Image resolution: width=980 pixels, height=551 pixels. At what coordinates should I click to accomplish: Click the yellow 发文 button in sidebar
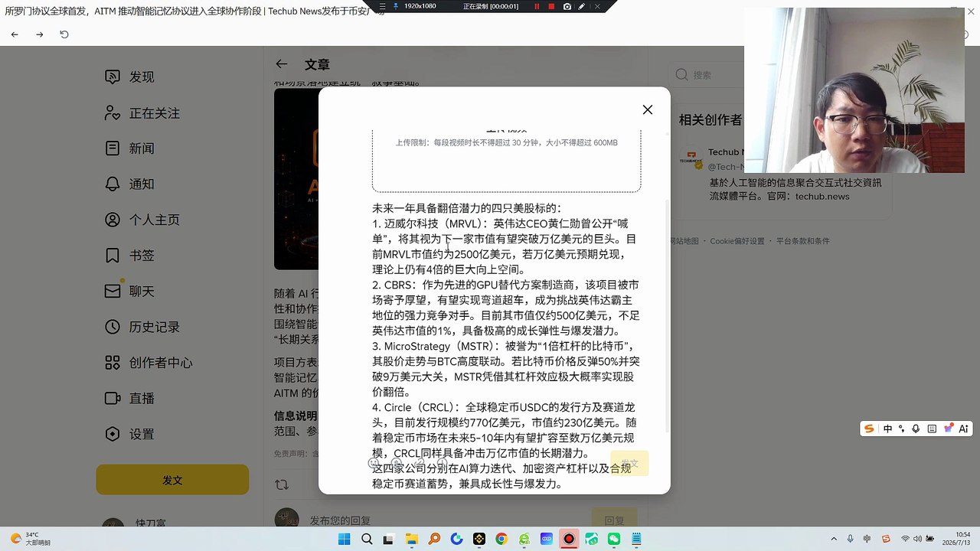click(172, 480)
